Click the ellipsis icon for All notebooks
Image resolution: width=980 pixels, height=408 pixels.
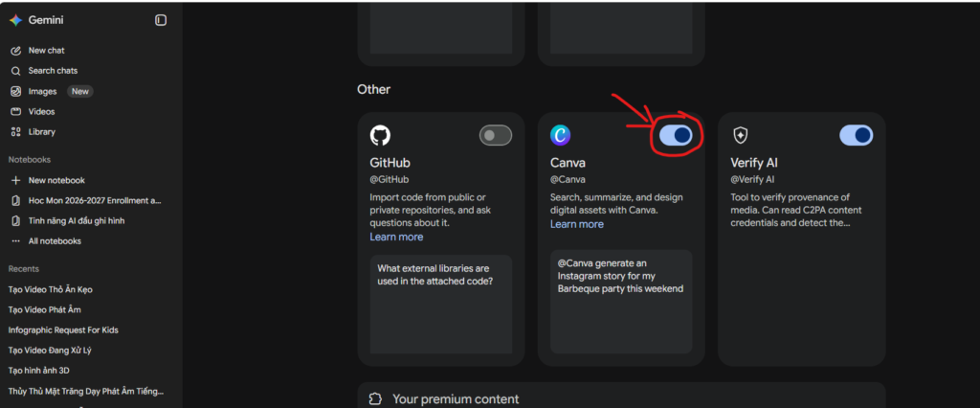point(16,241)
